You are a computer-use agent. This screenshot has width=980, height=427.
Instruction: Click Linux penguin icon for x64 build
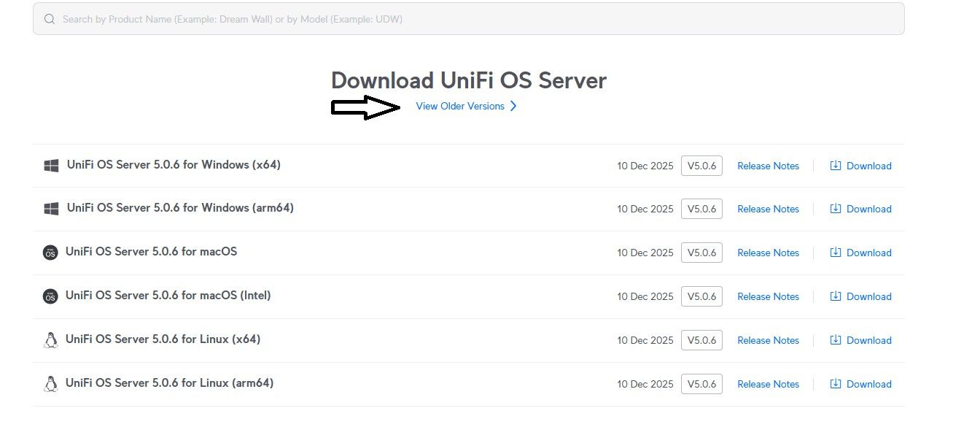point(50,340)
